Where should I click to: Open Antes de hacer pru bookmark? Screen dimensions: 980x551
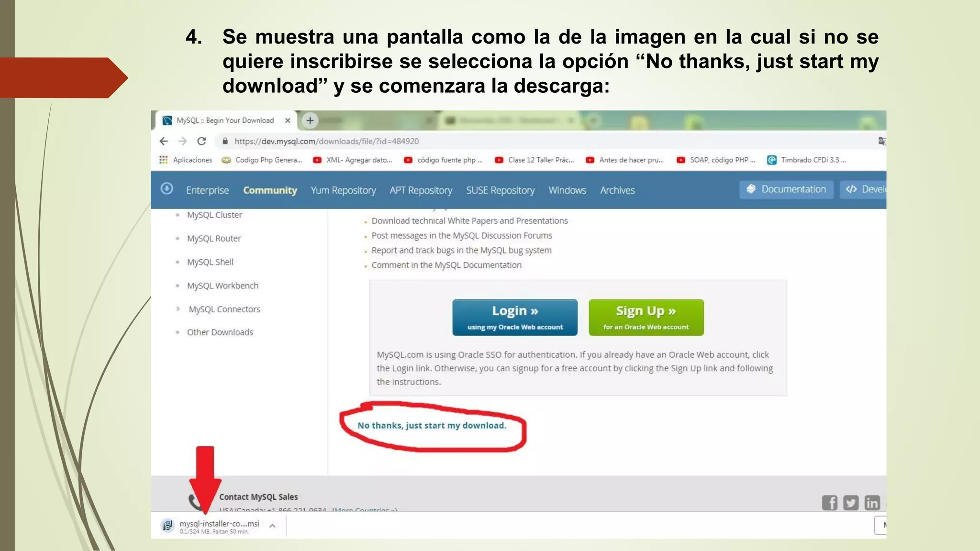pyautogui.click(x=624, y=160)
